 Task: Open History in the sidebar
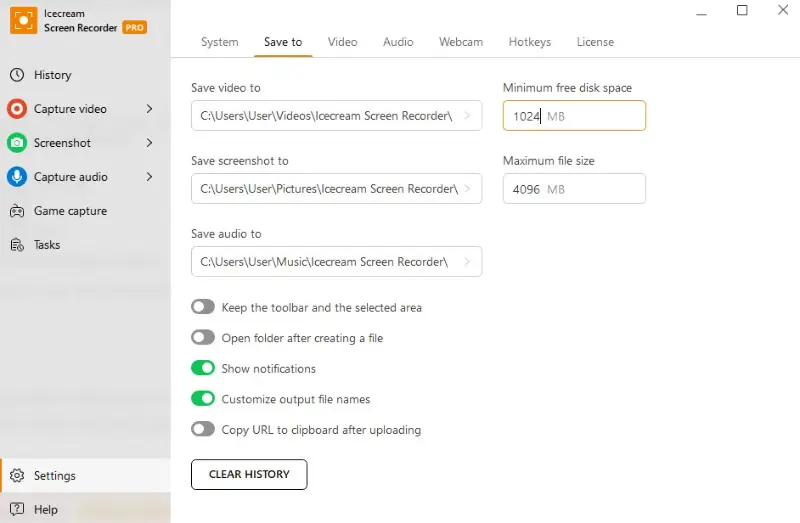click(x=85, y=75)
